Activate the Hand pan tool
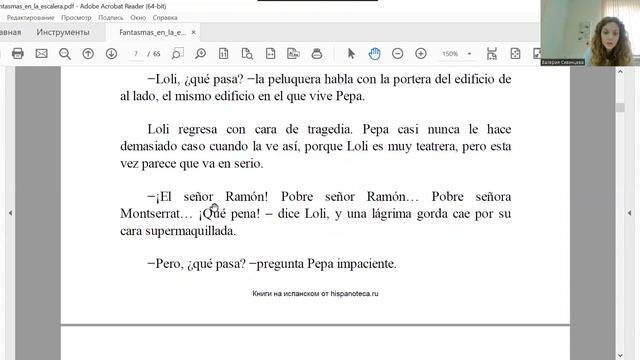This screenshot has width=640, height=360. [x=374, y=53]
